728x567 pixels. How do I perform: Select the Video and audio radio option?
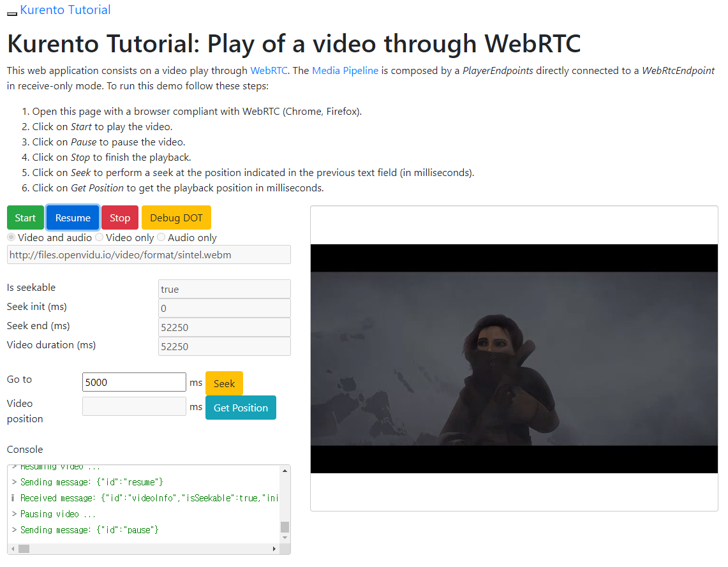[11, 237]
